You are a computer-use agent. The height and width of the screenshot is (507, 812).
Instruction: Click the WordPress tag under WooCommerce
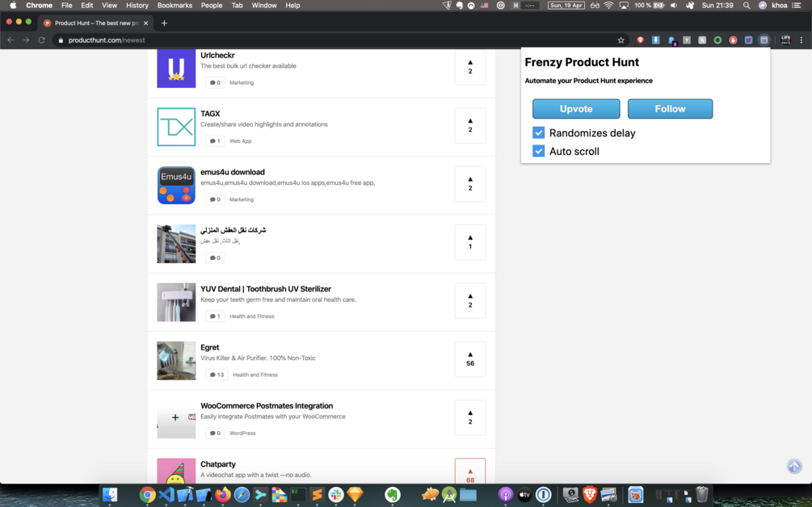point(242,434)
